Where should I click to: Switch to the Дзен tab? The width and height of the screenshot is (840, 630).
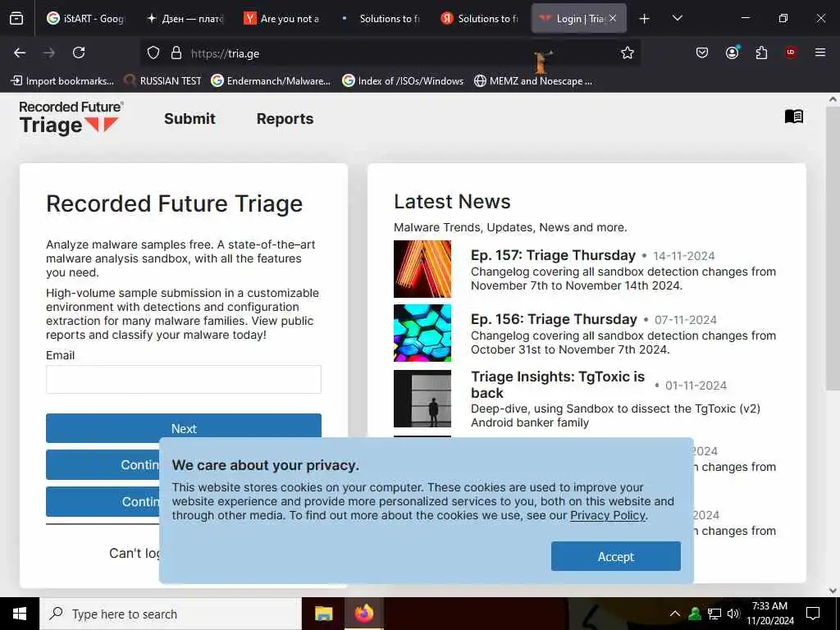[185, 19]
